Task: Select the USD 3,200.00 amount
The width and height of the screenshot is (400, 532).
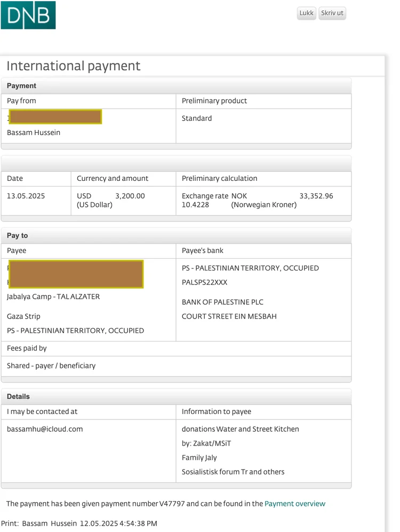Action: (130, 196)
